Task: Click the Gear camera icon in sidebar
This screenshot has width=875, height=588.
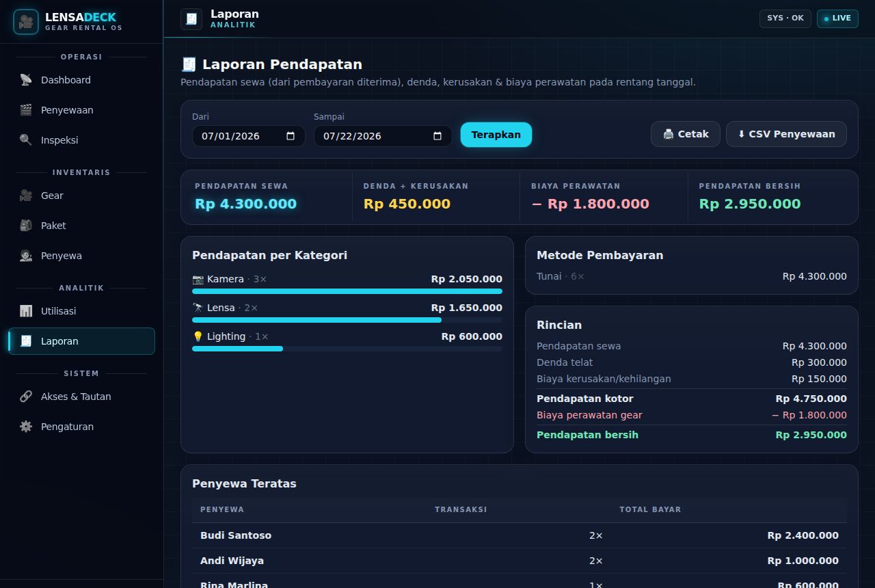Action: (x=26, y=196)
